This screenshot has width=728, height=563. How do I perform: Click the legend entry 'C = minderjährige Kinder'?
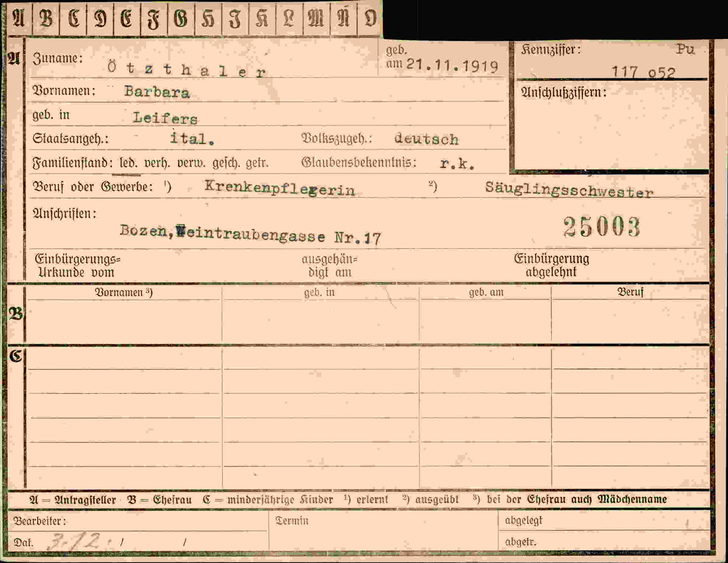tap(268, 500)
